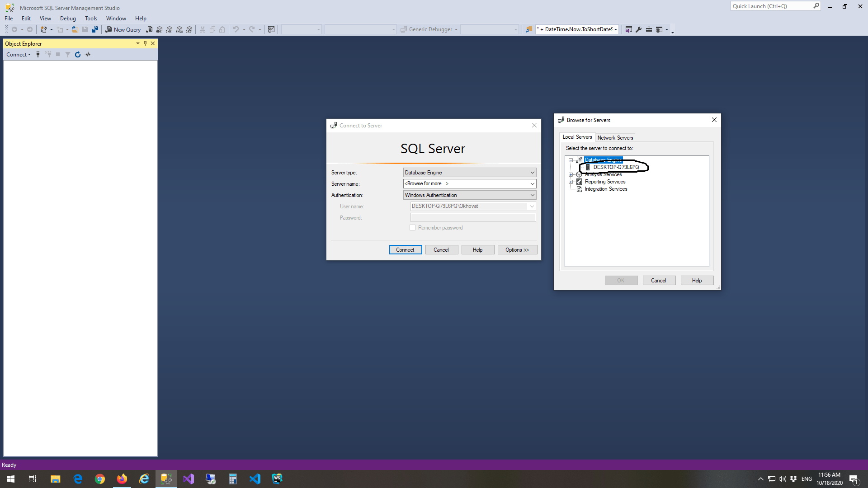Toggle the Object Explorer filter icon
The image size is (868, 488).
[x=68, y=54]
